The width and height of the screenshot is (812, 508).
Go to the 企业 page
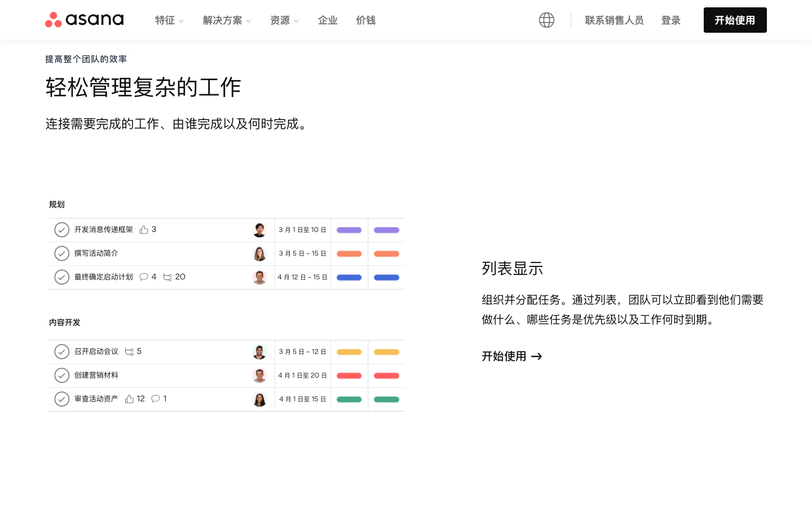[328, 20]
